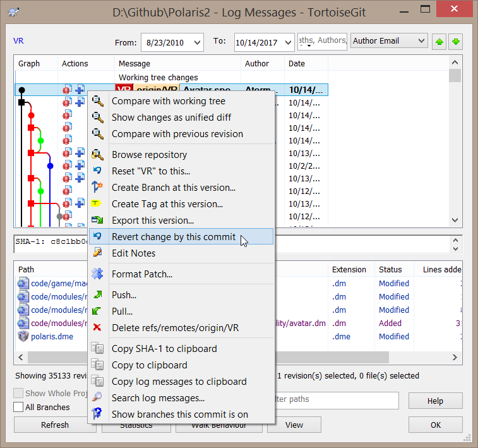Image resolution: width=478 pixels, height=448 pixels.
Task: Choose Create Branch at this version...
Action: 181,188
